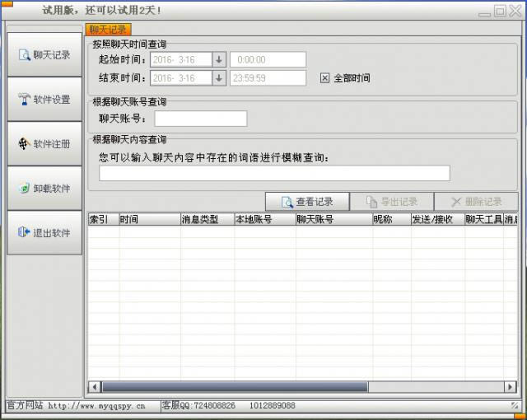The height and width of the screenshot is (420, 527).
Task: Click the official website URL in status bar
Action: point(96,406)
